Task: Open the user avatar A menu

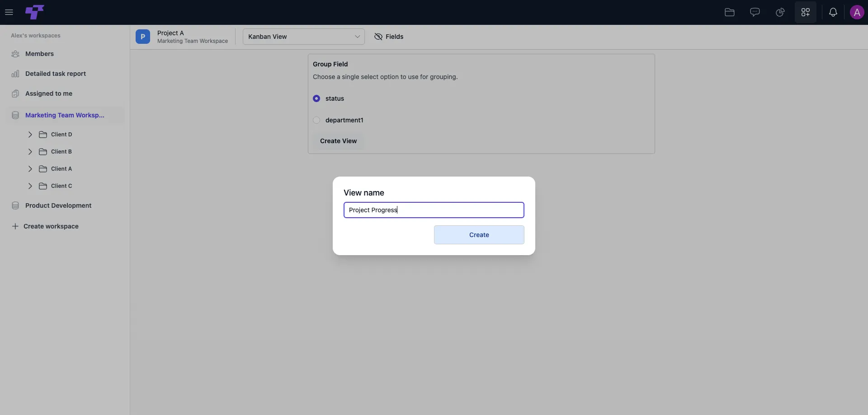Action: point(857,12)
